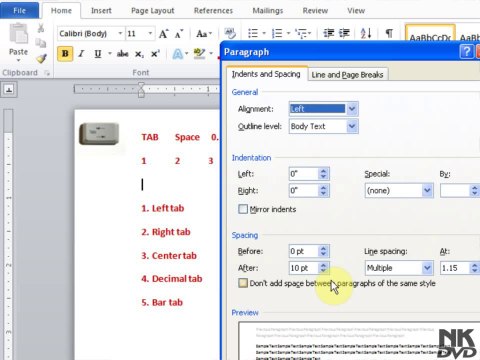Apply Underline formatting
480x360 pixels.
pyautogui.click(x=97, y=54)
